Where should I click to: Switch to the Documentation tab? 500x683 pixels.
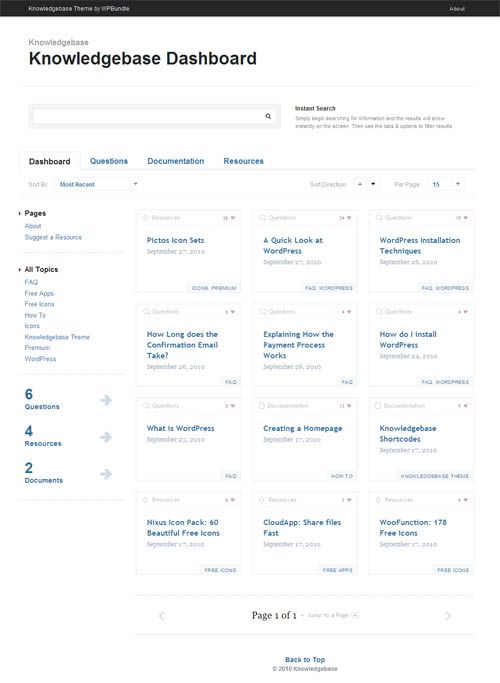tap(176, 161)
